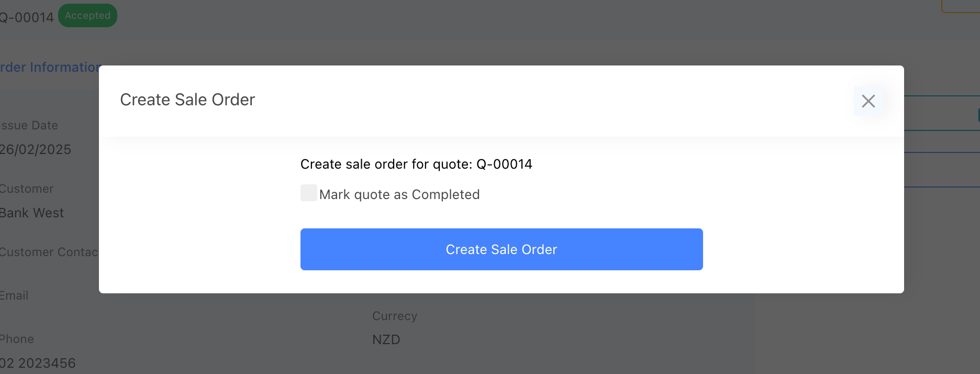Click the 26/02/2025 issue date value
The width and height of the screenshot is (980, 374).
36,149
